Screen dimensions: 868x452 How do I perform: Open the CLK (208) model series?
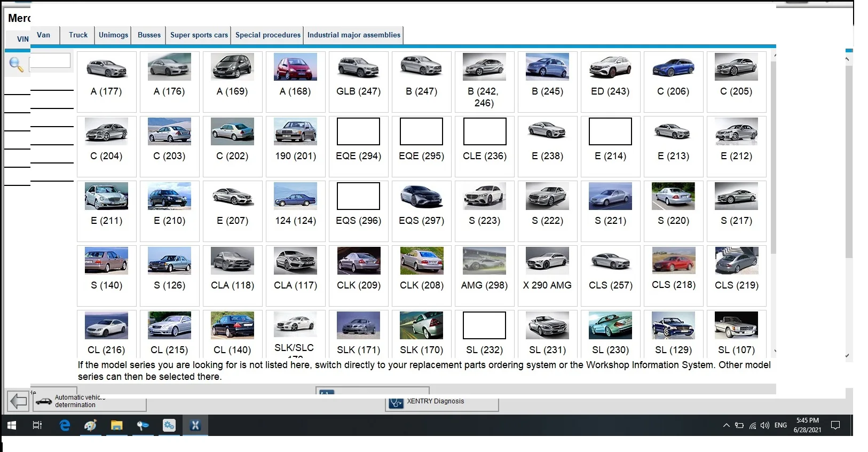[x=422, y=276]
